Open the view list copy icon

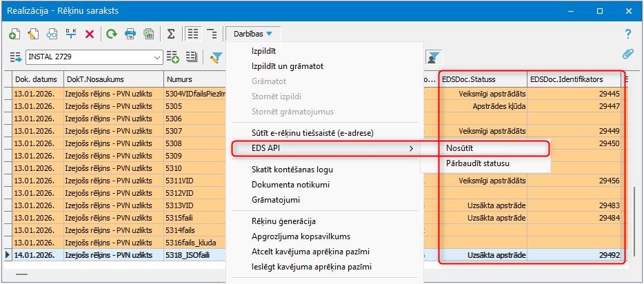coord(192,57)
